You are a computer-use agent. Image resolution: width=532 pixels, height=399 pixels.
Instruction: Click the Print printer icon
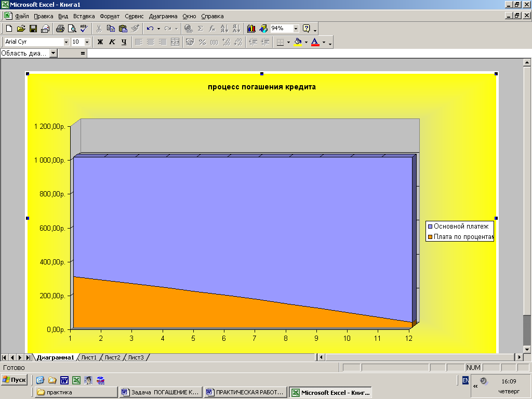[x=60, y=29]
